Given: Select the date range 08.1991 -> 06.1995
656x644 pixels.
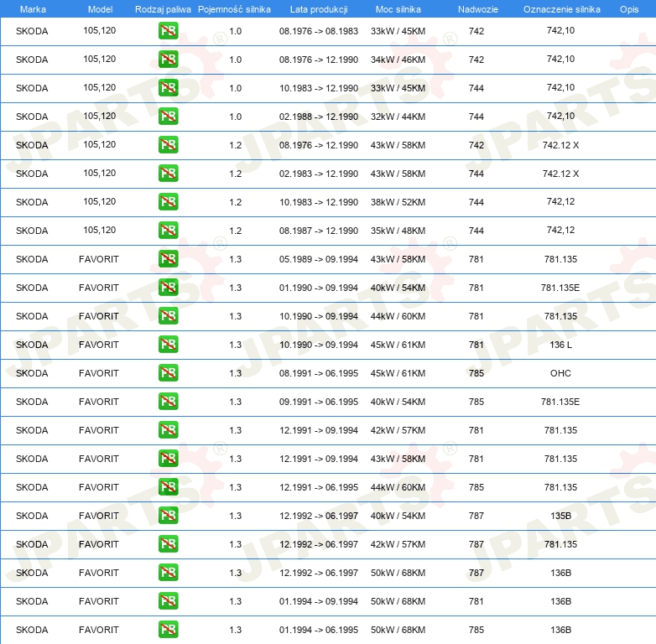Looking at the screenshot, I should pyautogui.click(x=319, y=373).
